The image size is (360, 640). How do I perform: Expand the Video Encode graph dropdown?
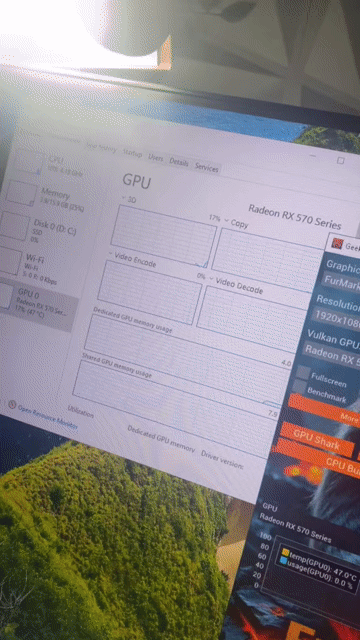pyautogui.click(x=111, y=253)
